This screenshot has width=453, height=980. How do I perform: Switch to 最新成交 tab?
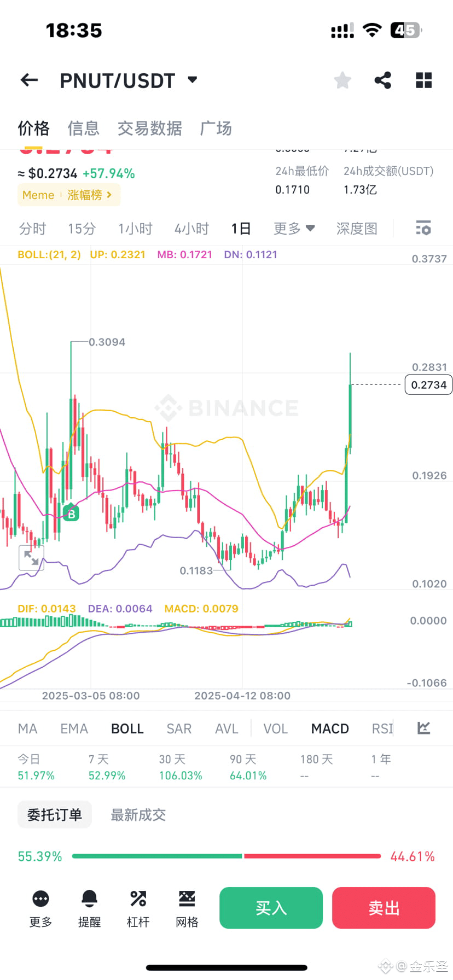click(138, 815)
